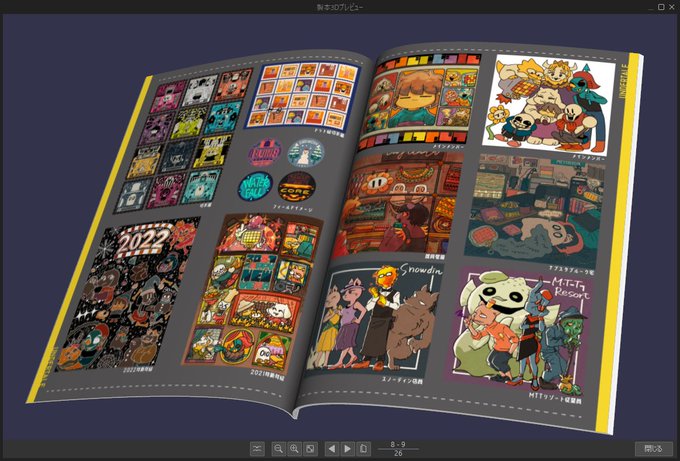Click the fit-to-window view icon
Viewport: 680px width, 461px height.
[310, 448]
